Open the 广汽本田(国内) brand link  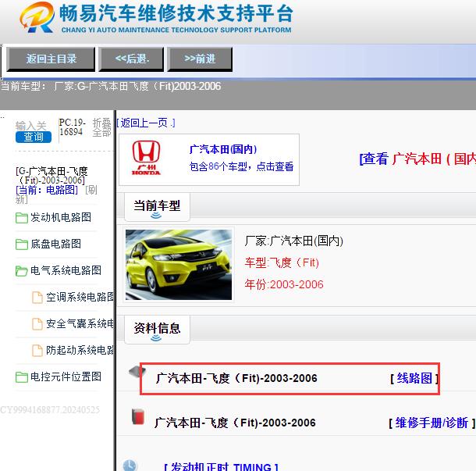pyautogui.click(x=223, y=149)
